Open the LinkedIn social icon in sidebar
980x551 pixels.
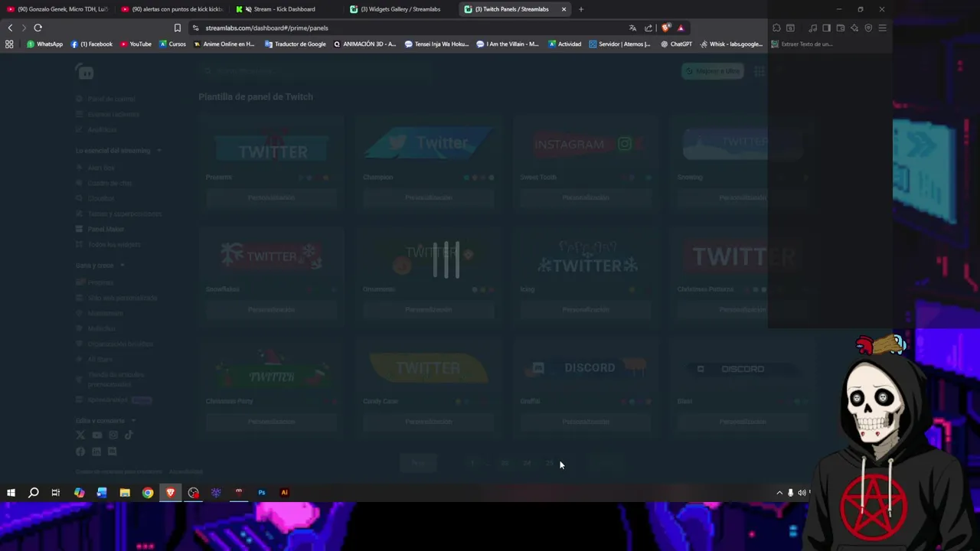pyautogui.click(x=96, y=452)
